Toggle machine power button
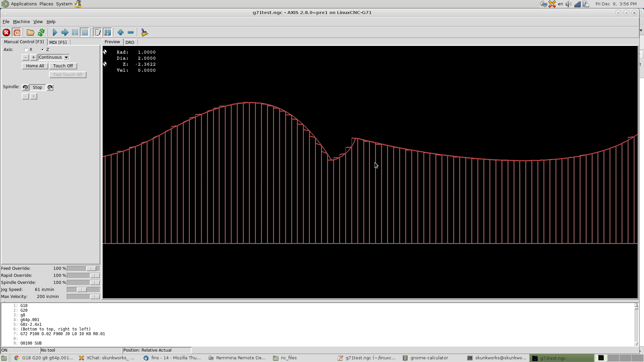644x362 pixels. tap(17, 33)
